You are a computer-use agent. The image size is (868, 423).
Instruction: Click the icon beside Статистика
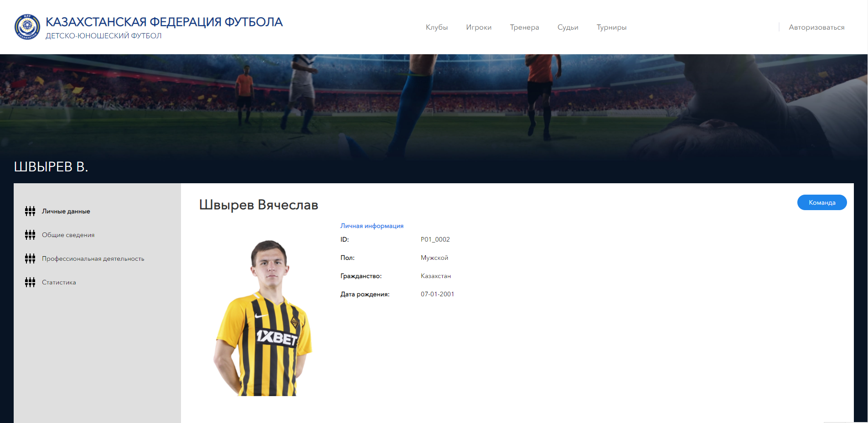click(30, 282)
